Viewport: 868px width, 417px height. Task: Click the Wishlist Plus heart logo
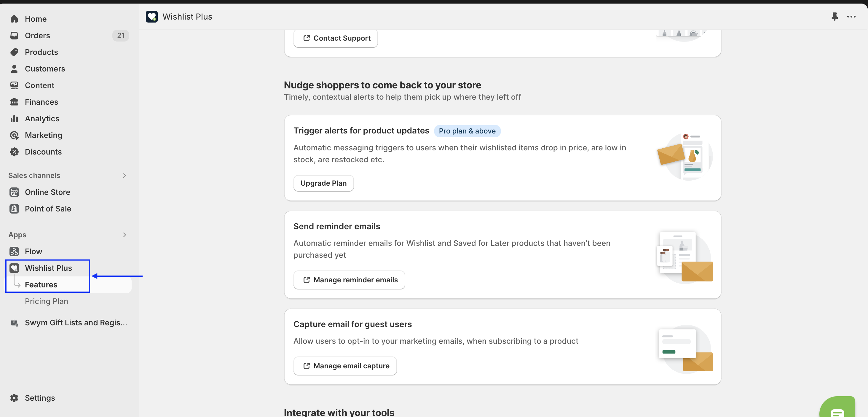coord(151,17)
